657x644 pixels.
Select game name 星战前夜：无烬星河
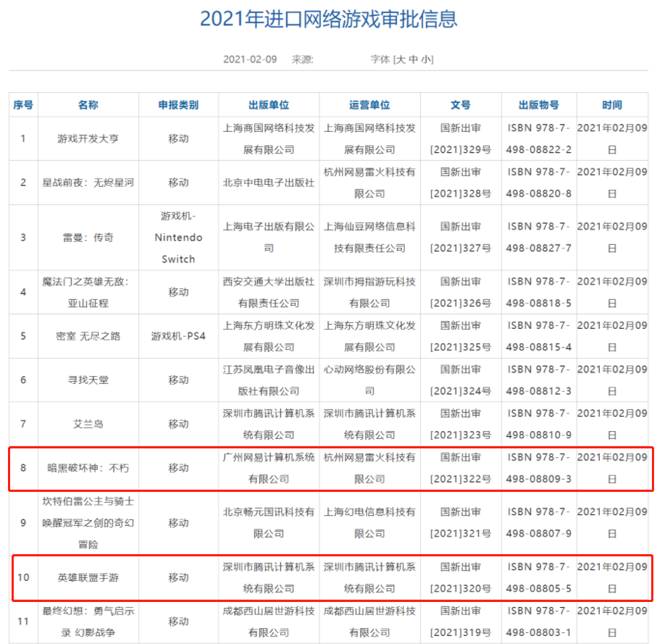click(x=88, y=183)
